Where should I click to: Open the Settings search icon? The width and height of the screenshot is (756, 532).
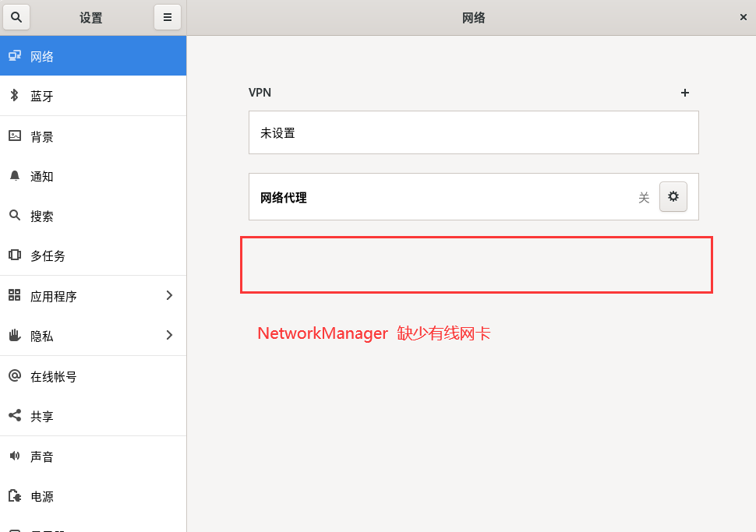(16, 16)
